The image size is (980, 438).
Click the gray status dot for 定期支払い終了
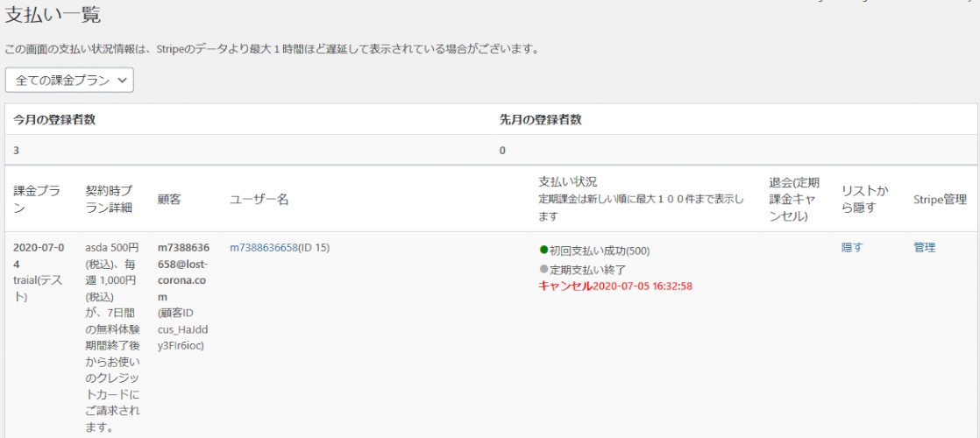543,269
